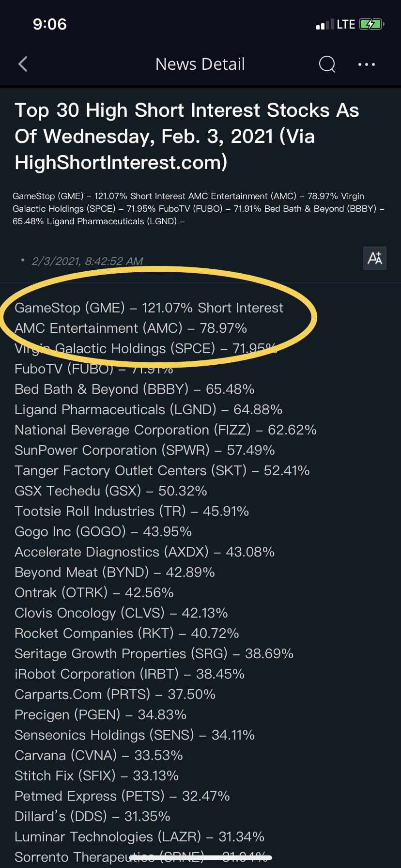Tap the article timestamp 2/3/2021

click(x=87, y=261)
